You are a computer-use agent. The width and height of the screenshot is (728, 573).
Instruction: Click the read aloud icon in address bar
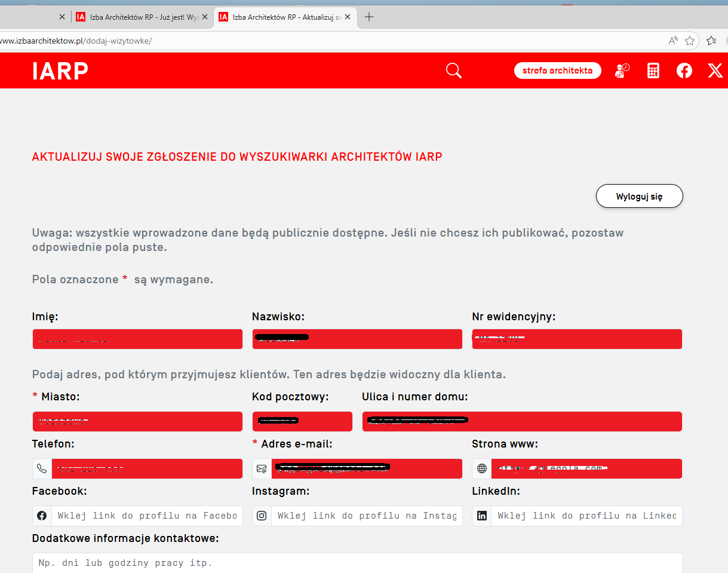[673, 41]
